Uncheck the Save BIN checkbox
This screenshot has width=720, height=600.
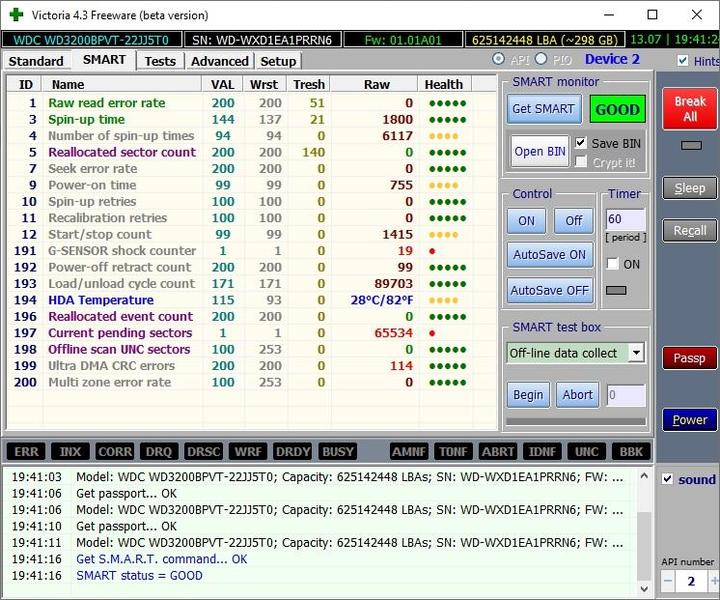tap(581, 143)
